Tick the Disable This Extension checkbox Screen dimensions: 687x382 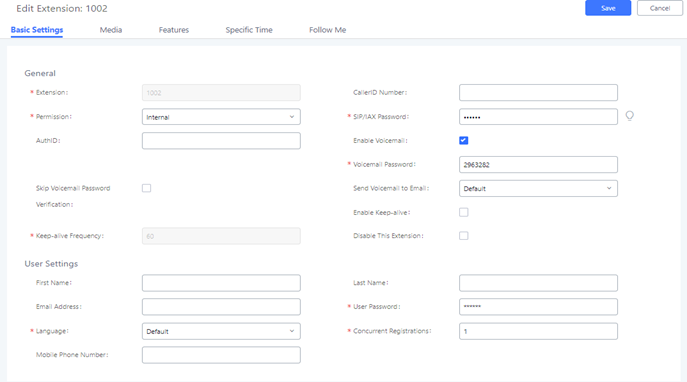click(x=464, y=236)
